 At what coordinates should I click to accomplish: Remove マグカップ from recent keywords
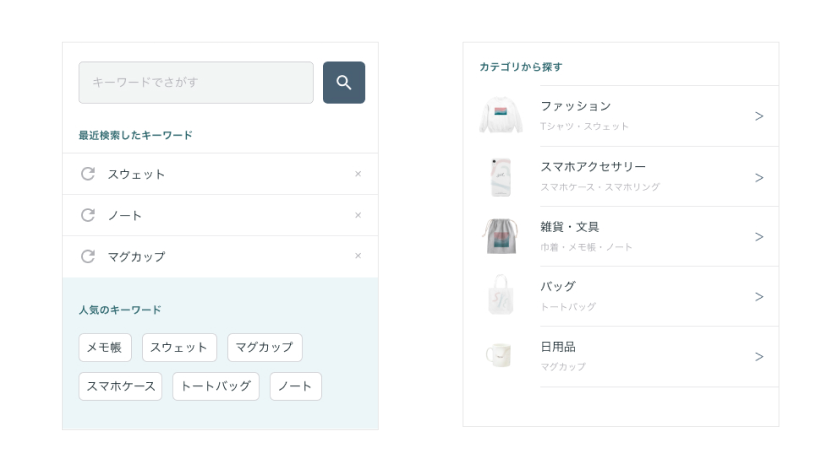[x=358, y=256]
